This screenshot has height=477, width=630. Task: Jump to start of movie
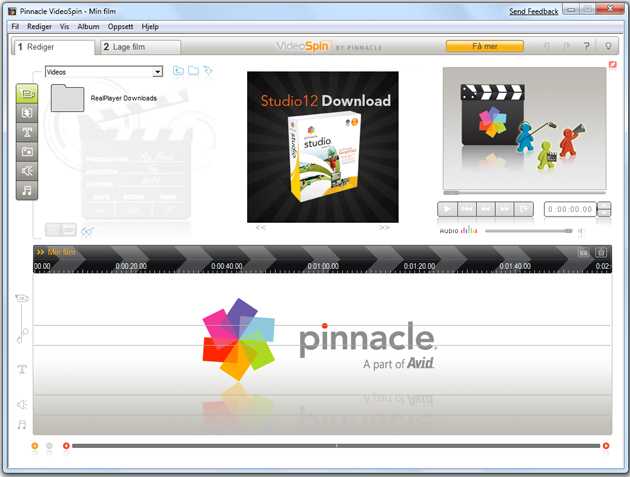466,209
